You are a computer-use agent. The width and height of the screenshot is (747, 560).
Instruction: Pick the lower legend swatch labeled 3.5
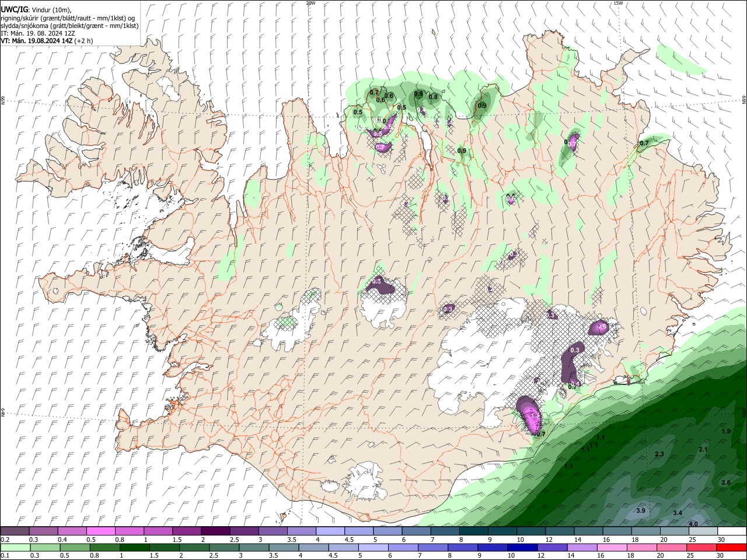284,548
